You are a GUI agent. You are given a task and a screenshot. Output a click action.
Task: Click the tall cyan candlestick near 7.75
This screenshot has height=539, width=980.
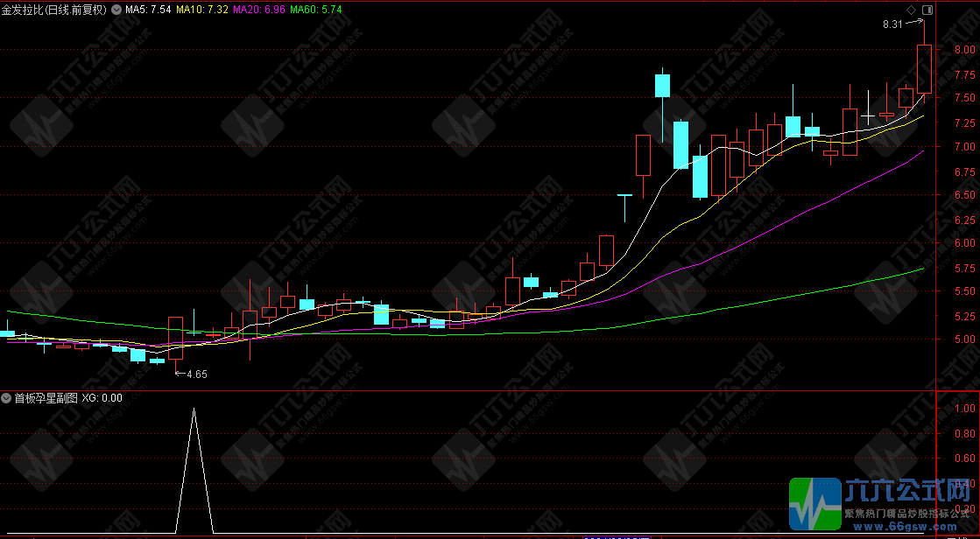662,86
